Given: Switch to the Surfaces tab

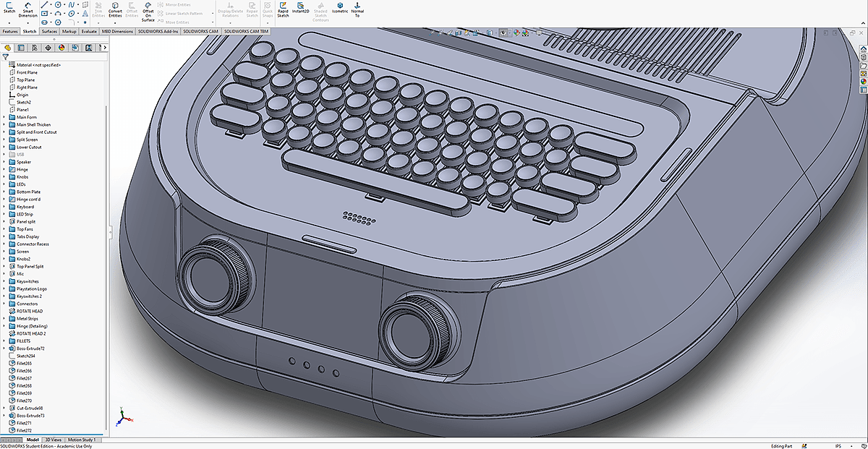Looking at the screenshot, I should pyautogui.click(x=49, y=32).
